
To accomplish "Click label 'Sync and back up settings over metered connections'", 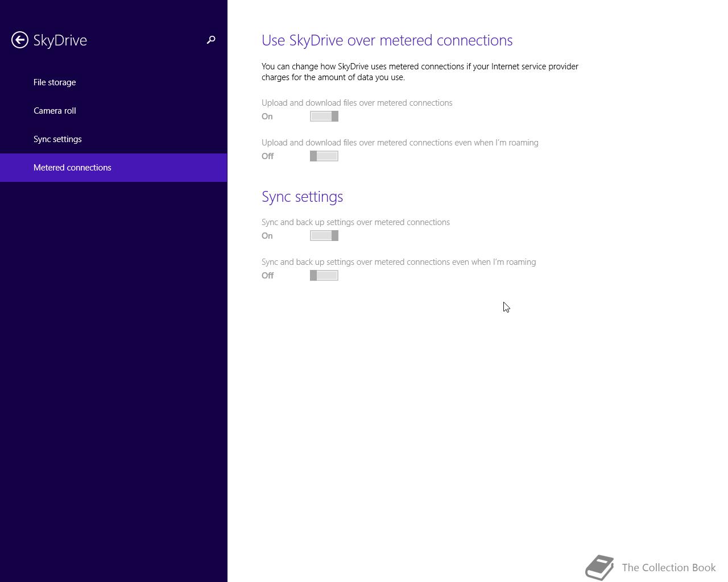I will coord(356,222).
